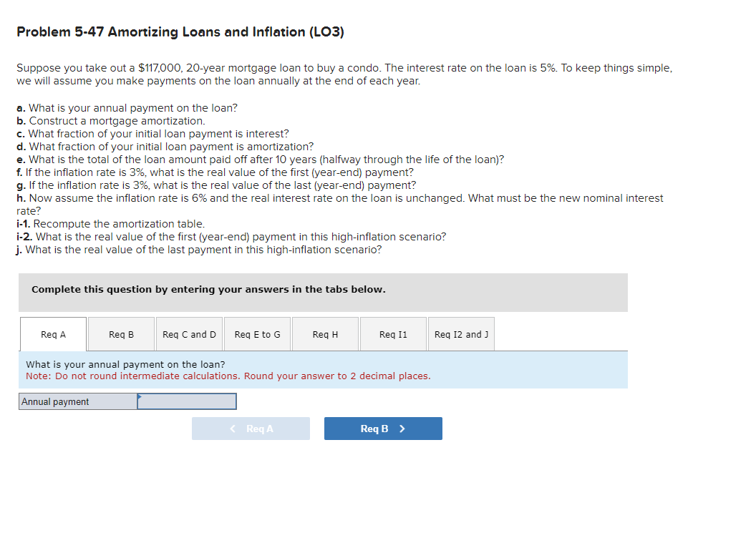756x533 pixels.
Task: Click the blue flag marker on the answer cell
Action: [x=140, y=395]
